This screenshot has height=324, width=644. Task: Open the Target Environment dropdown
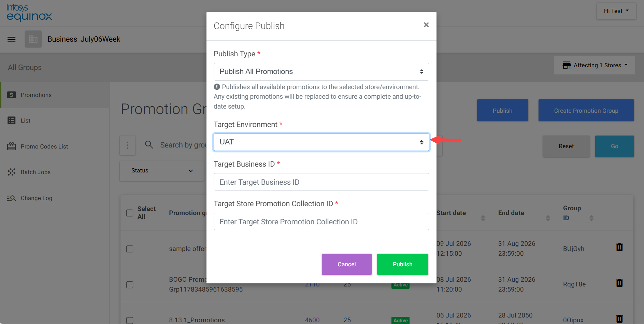321,142
